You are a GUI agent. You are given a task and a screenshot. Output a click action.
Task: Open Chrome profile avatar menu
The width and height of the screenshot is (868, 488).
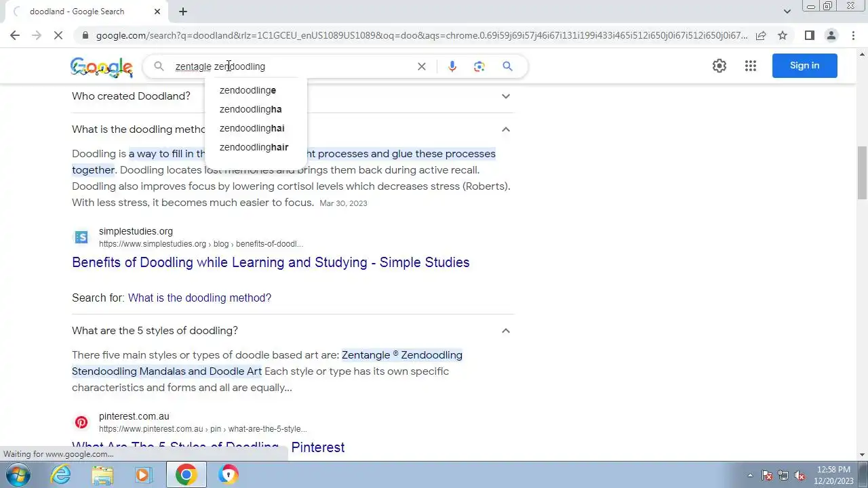(x=831, y=35)
